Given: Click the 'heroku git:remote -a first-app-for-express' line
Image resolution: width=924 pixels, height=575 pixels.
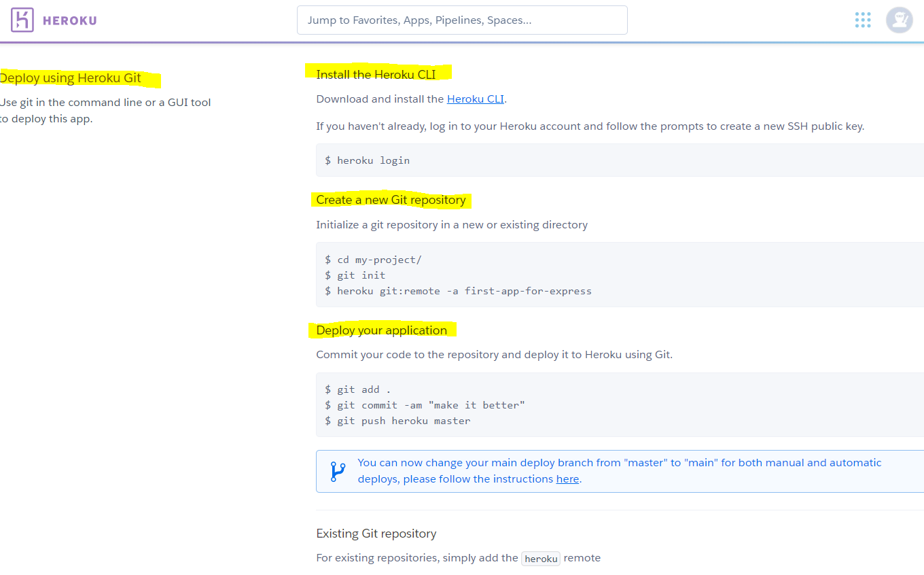Looking at the screenshot, I should [x=458, y=291].
